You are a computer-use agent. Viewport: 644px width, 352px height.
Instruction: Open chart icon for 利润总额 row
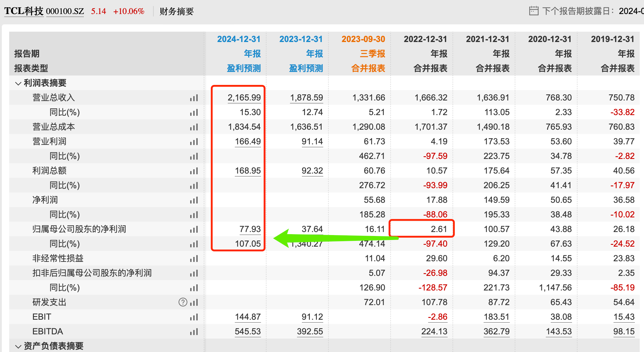(x=194, y=171)
